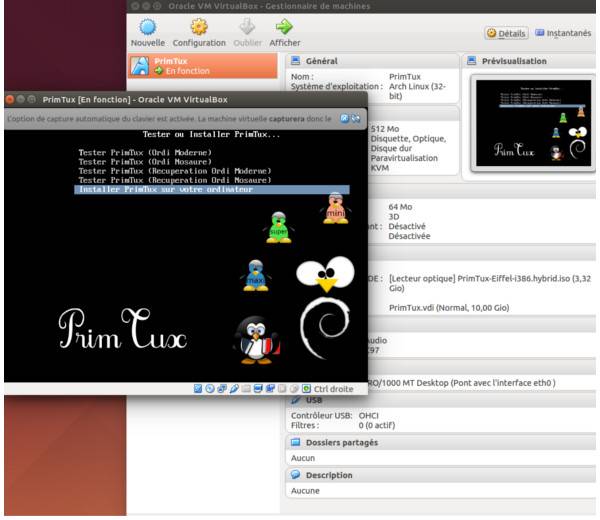The image size is (600, 520).
Task: Click 'Arch Linux (32-bit)' operating system value
Action: pyautogui.click(x=417, y=91)
